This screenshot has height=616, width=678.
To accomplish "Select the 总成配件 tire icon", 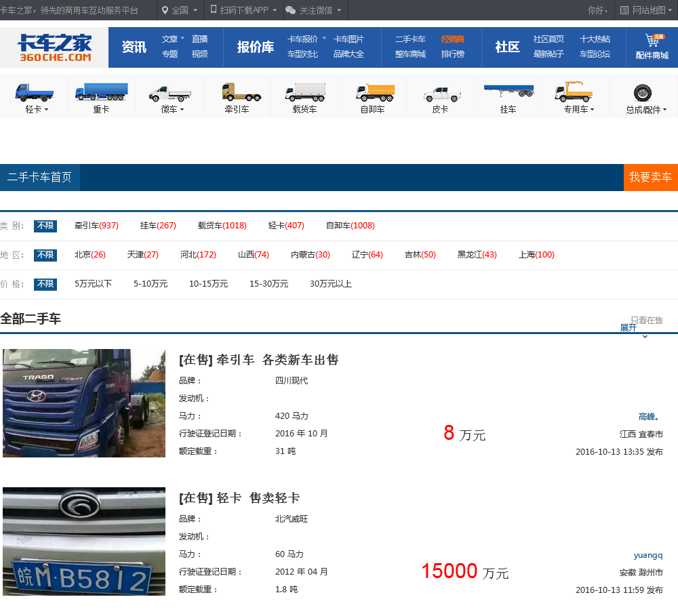I will coord(643,93).
